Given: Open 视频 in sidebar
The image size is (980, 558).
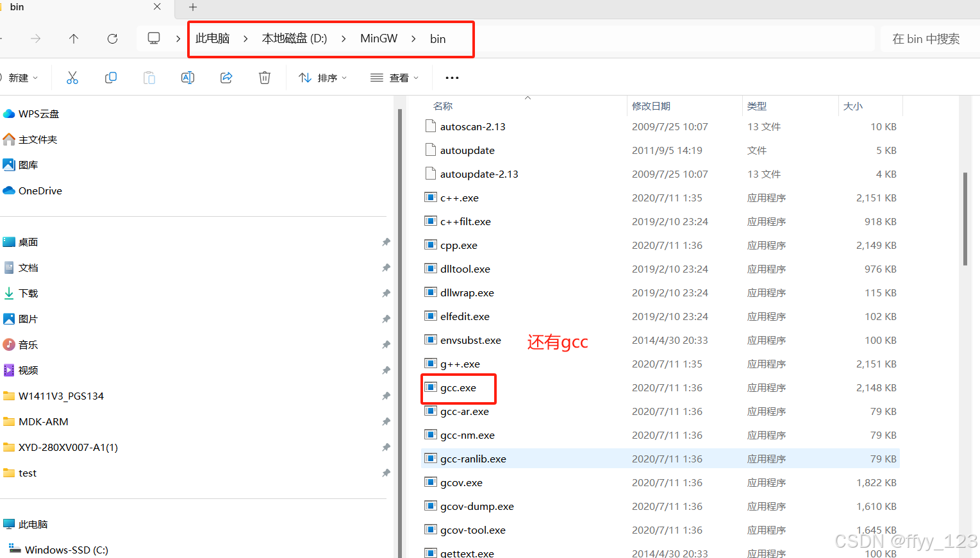Looking at the screenshot, I should [x=21, y=370].
